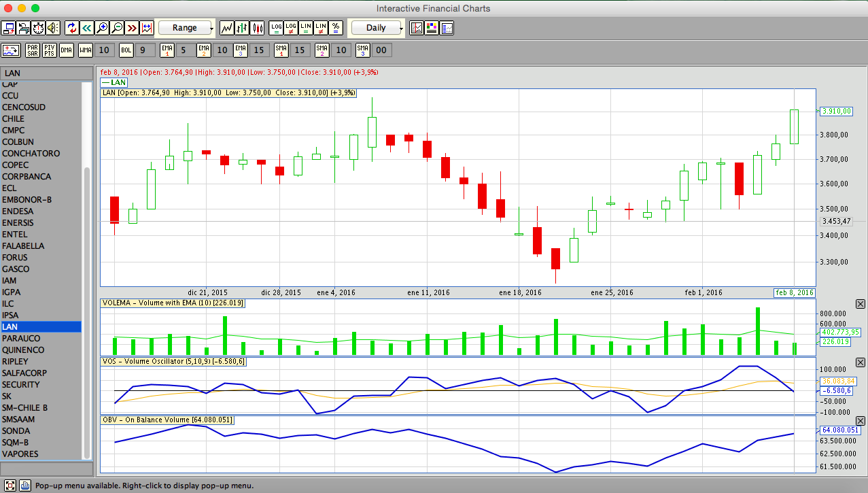Screen dimensions: 868x493
Task: Click the zoom out magnifier icon
Action: pyautogui.click(x=117, y=28)
